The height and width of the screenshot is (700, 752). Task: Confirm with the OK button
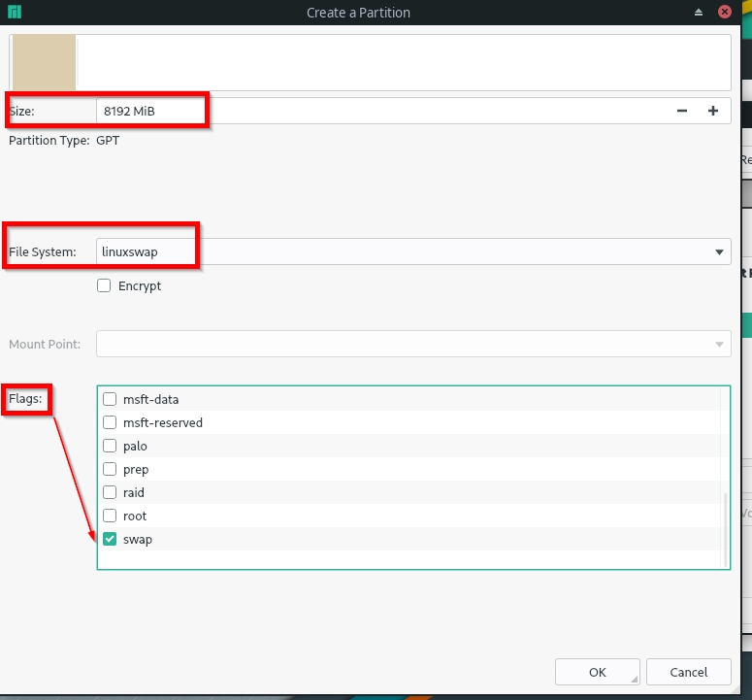point(597,672)
